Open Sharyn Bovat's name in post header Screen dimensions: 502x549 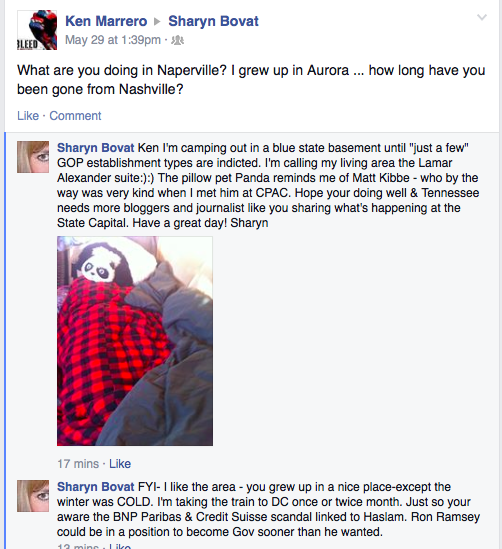(213, 21)
